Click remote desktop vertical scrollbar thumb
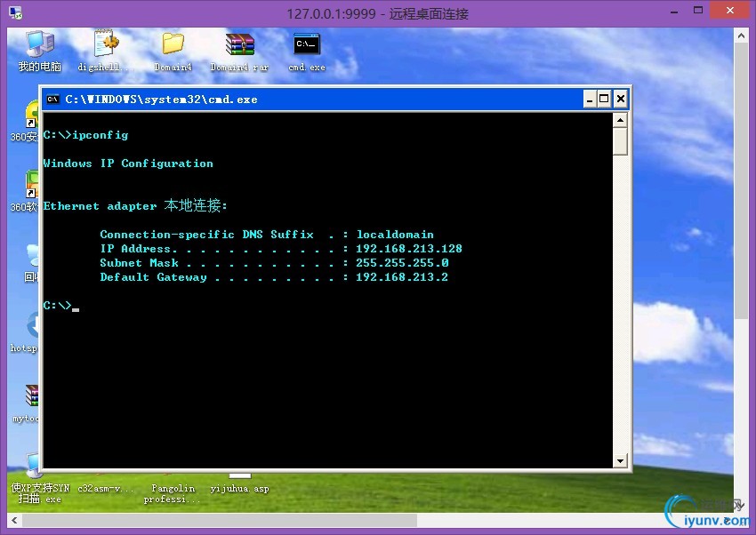The image size is (756, 535). point(741,180)
